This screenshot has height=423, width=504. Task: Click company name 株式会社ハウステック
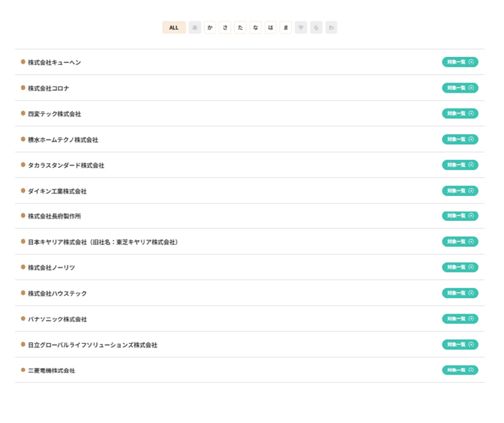pos(57,293)
